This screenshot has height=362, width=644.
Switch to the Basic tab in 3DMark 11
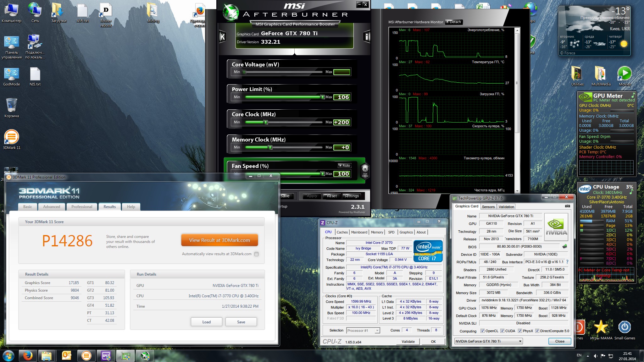click(x=28, y=207)
